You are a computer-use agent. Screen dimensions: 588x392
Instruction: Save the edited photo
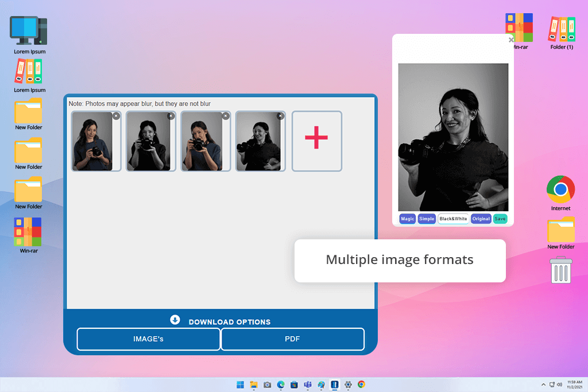[500, 219]
